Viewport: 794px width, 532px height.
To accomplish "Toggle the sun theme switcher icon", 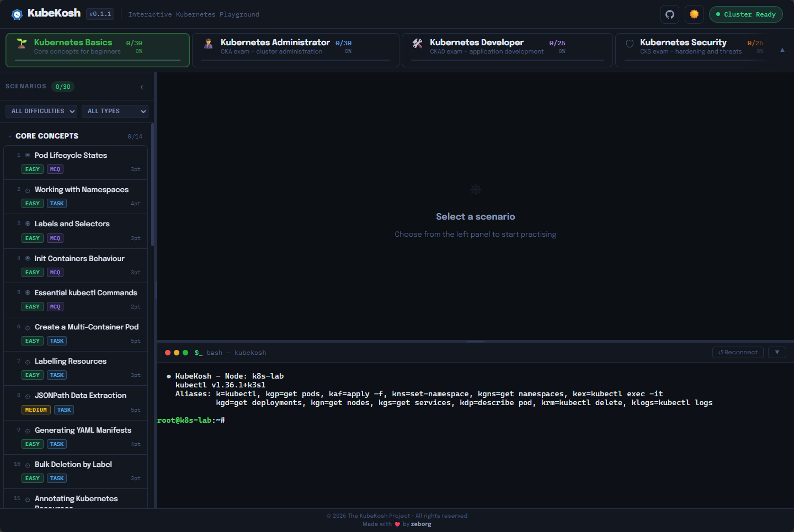I will pos(694,14).
